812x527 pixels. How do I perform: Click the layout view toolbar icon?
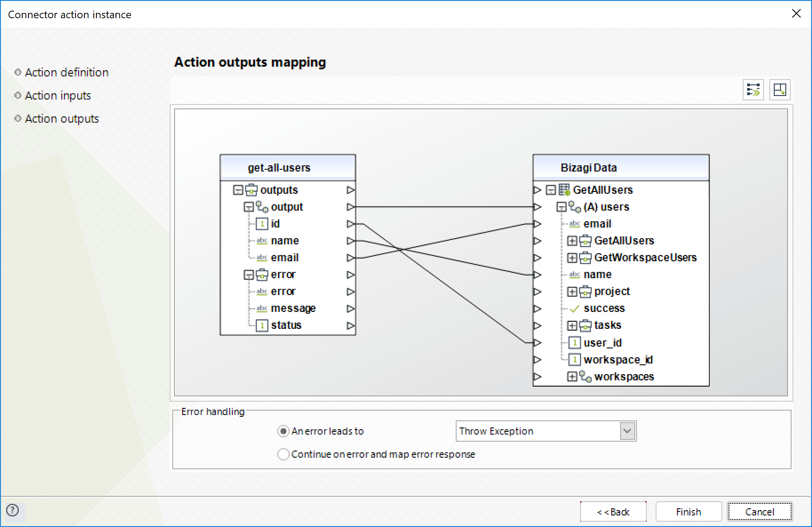pyautogui.click(x=780, y=90)
